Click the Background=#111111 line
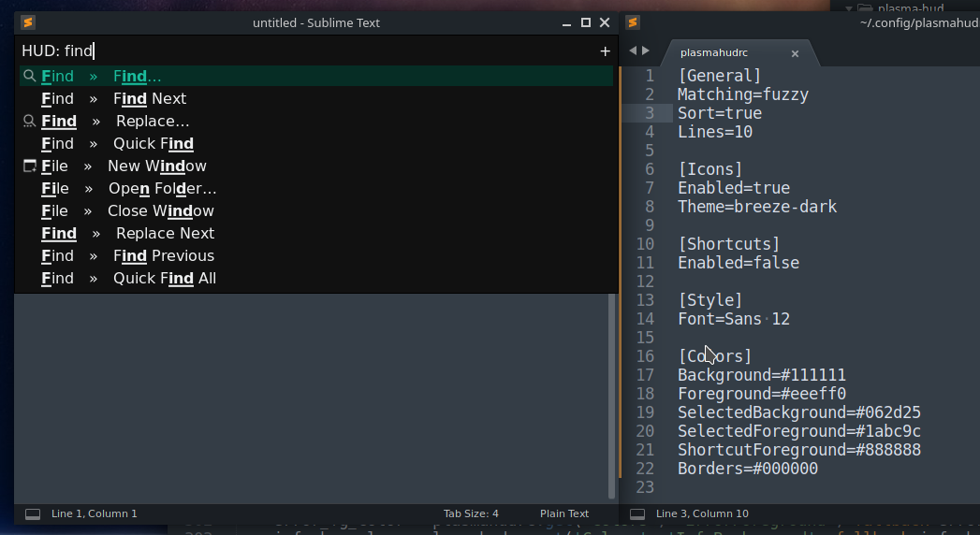 (762, 375)
